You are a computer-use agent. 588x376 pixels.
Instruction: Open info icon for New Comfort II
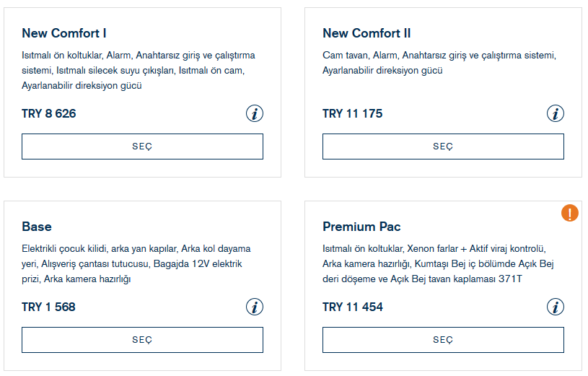[x=556, y=113]
